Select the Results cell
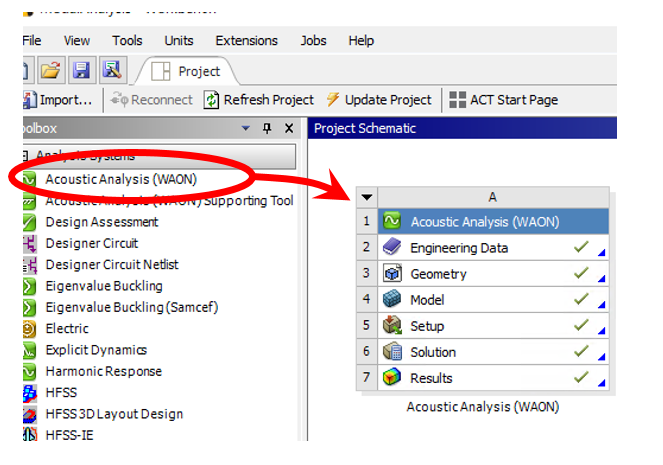This screenshot has height=465, width=663. click(x=493, y=378)
